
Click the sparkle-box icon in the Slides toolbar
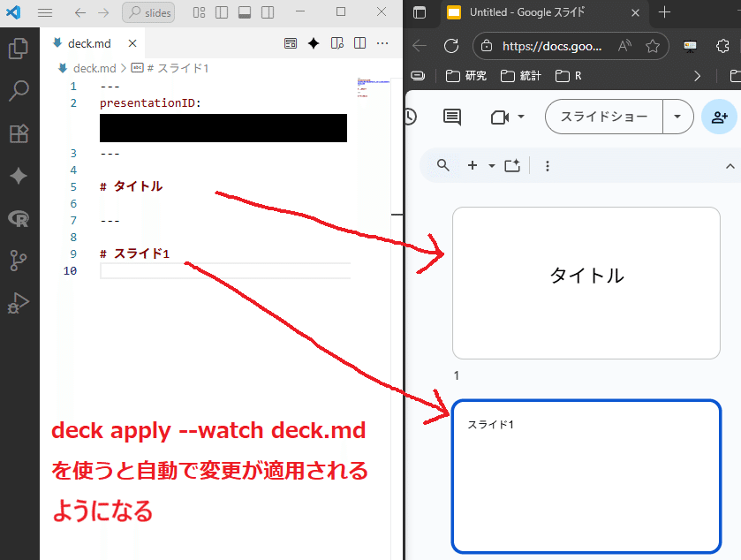512,165
